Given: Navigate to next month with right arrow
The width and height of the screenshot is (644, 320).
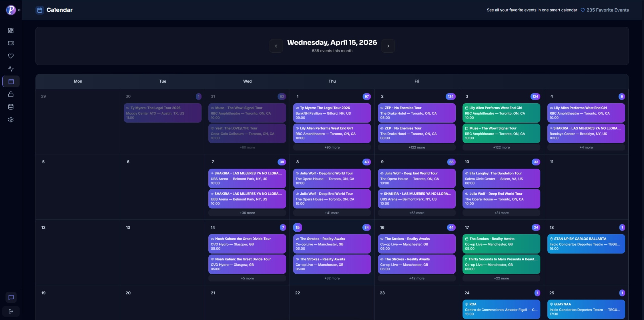Looking at the screenshot, I should (388, 46).
